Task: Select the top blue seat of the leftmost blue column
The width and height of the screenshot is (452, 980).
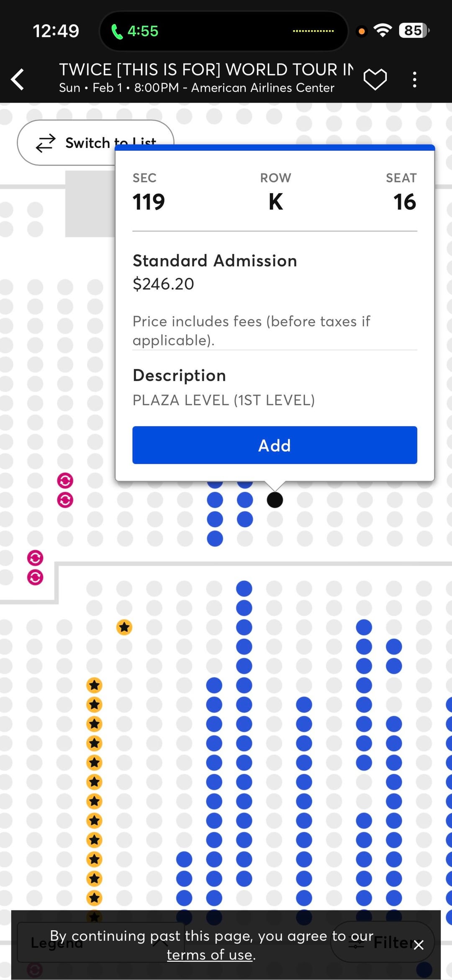Action: (184, 859)
